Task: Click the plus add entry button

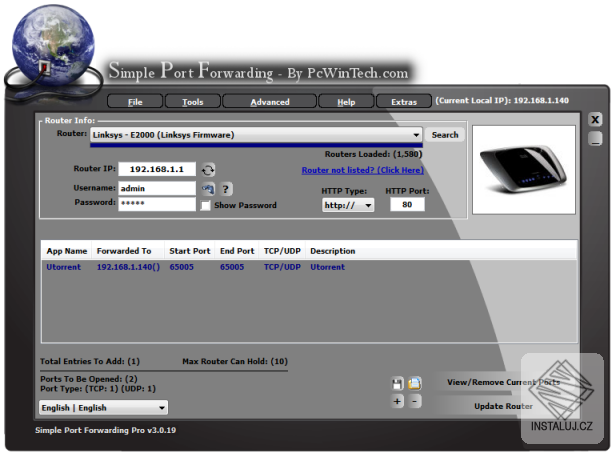Action: [x=397, y=401]
